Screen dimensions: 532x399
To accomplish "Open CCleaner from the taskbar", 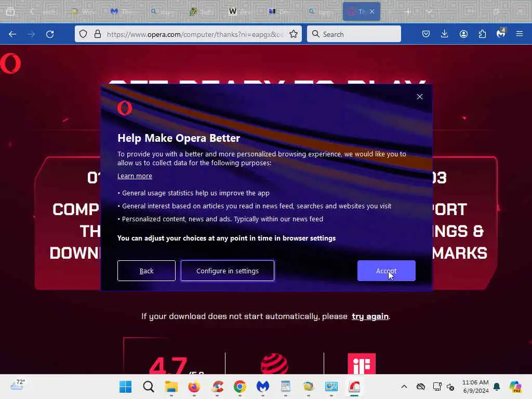I will 217,387.
